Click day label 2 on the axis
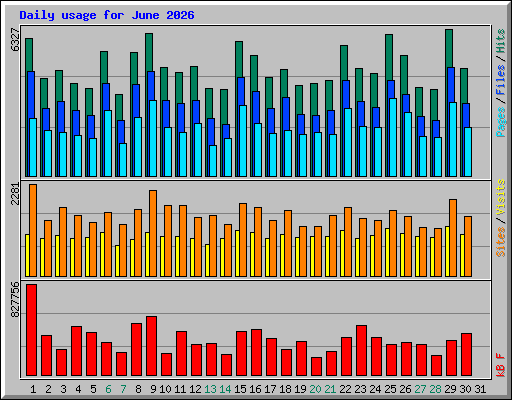512x400 pixels. [48, 389]
